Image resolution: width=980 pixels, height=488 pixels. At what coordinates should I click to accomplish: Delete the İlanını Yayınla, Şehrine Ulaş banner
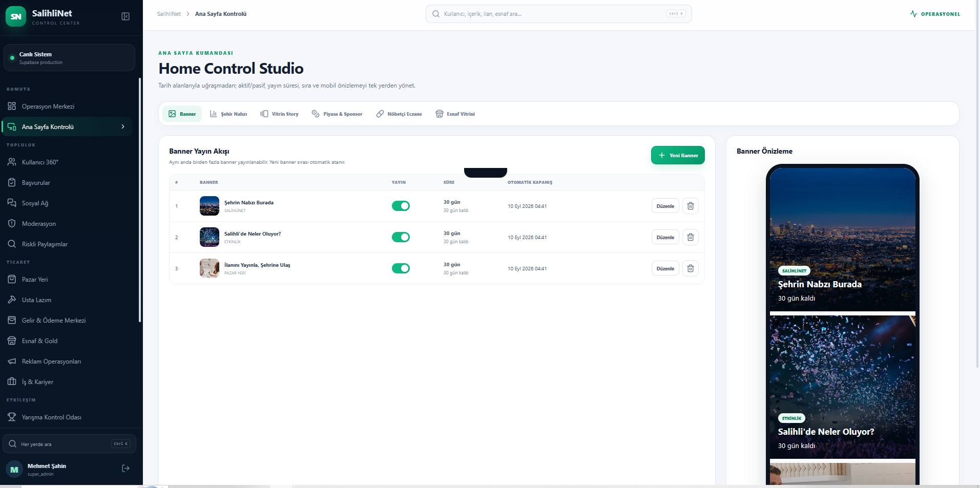(691, 268)
